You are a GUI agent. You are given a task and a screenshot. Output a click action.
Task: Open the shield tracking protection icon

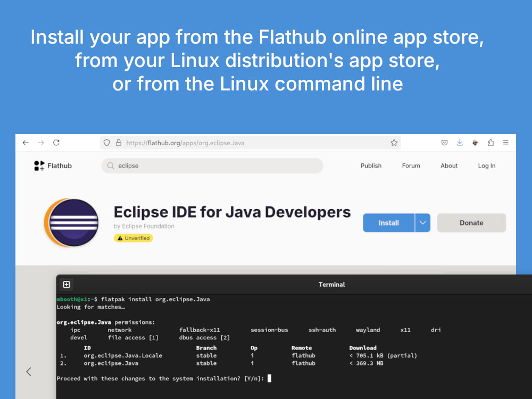point(107,143)
